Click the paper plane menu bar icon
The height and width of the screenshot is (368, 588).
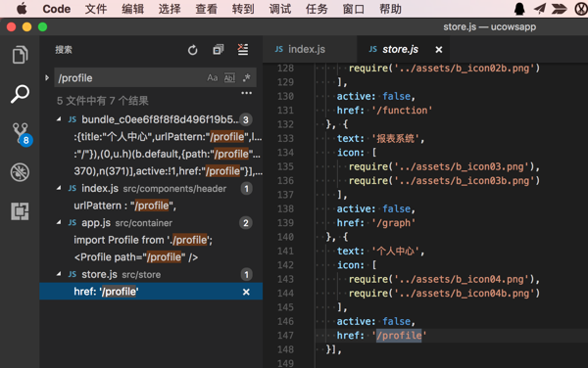click(539, 9)
